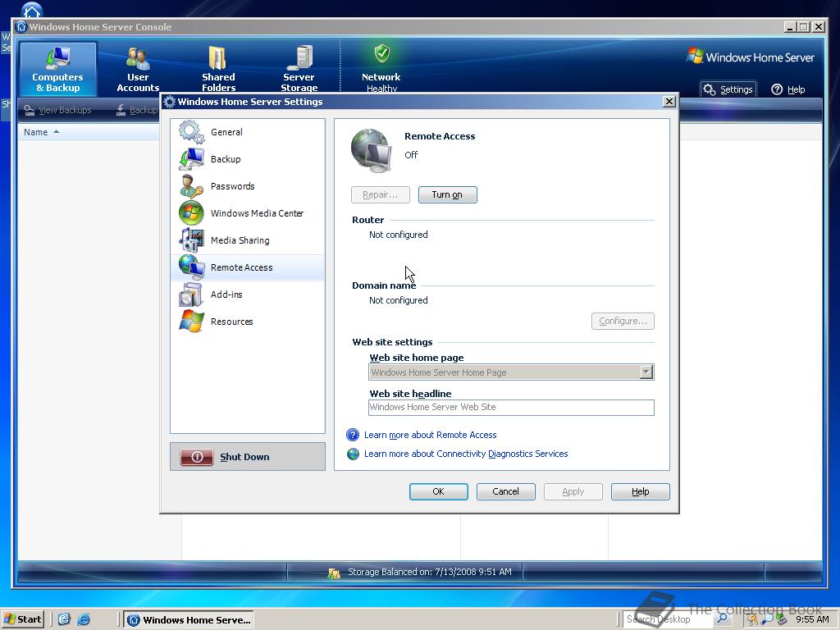The width and height of the screenshot is (840, 630).
Task: Close the Windows Home Server Settings dialog
Action: point(669,101)
